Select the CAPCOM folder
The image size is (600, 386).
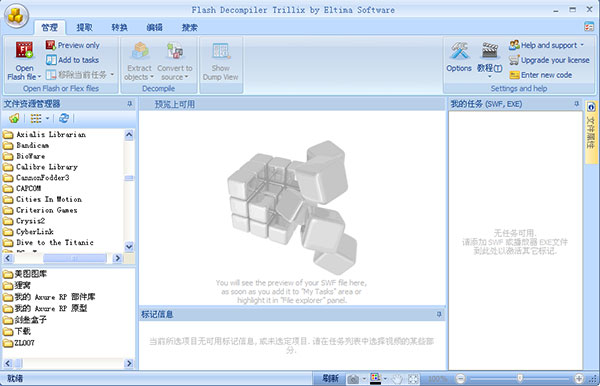click(x=22, y=188)
